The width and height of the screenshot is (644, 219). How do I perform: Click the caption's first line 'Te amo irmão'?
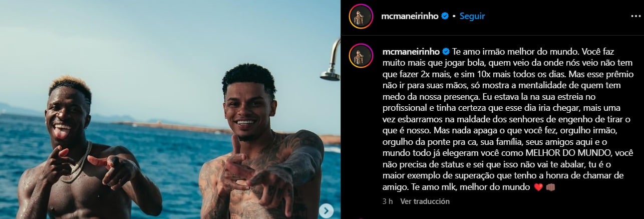[x=474, y=52]
